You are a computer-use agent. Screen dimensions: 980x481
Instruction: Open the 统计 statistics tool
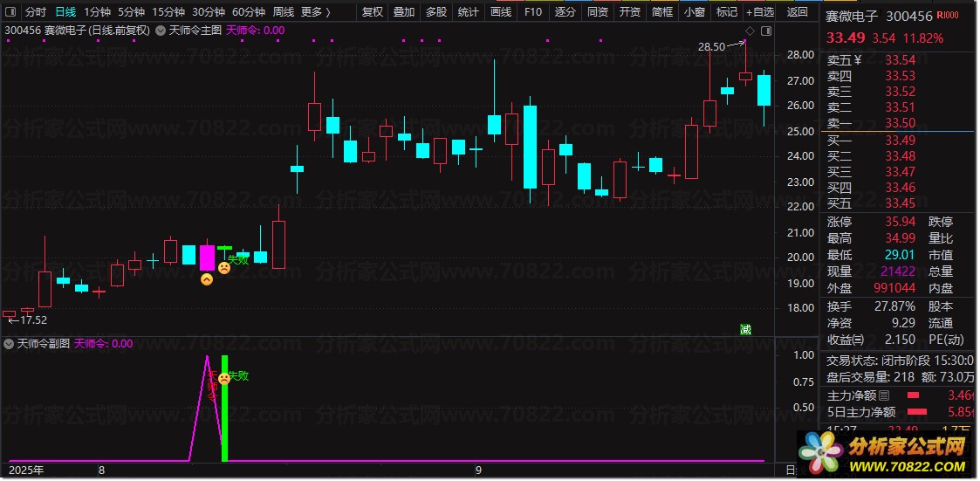tap(468, 12)
